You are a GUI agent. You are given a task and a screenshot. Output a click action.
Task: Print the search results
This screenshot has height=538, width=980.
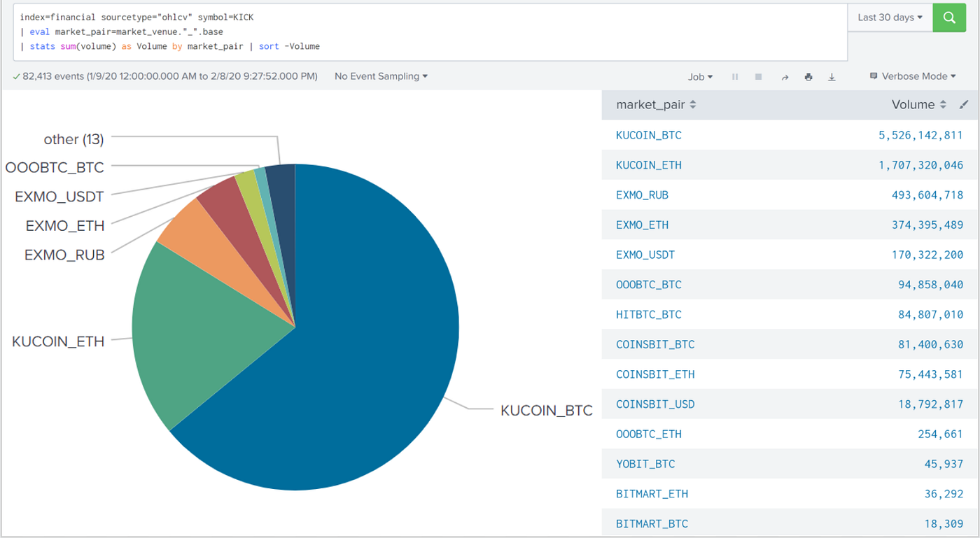point(808,77)
